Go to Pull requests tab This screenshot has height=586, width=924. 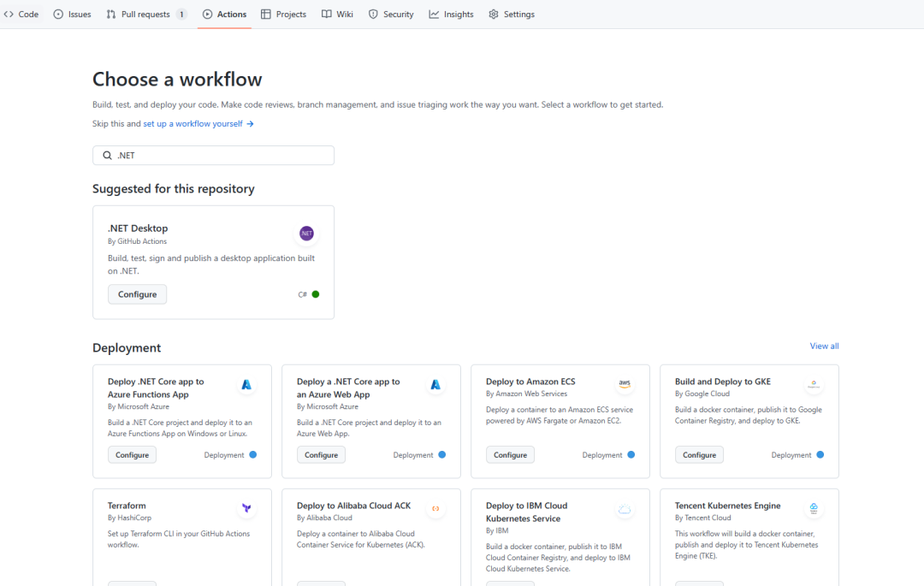[147, 15]
